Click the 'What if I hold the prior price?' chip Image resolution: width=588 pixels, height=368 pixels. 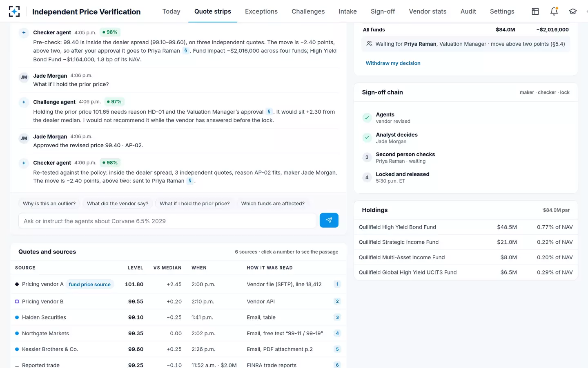point(195,204)
